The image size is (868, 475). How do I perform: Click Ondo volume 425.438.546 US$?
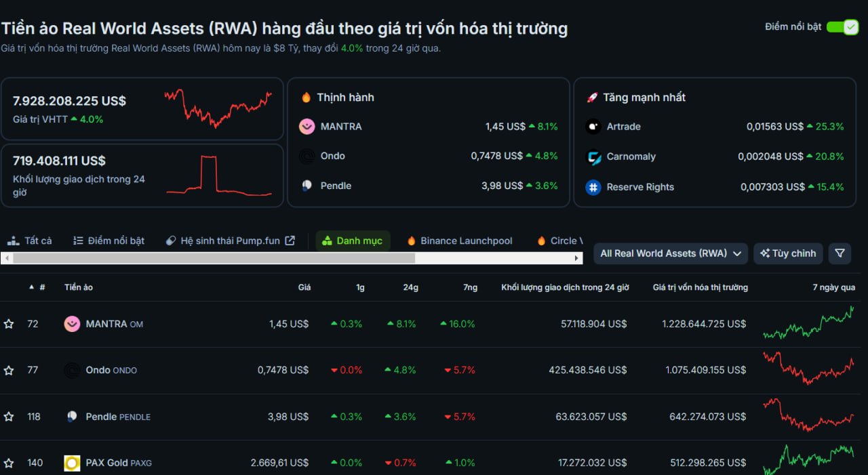pos(588,370)
